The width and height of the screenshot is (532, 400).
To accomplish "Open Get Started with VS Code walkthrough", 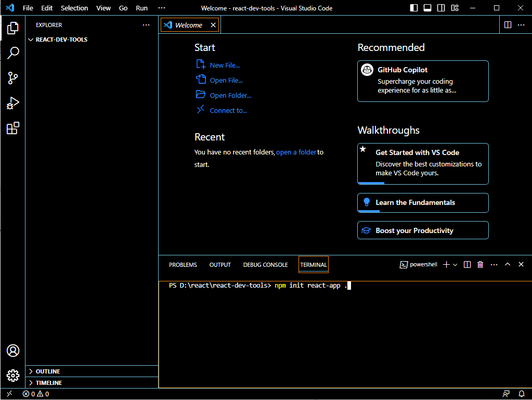I will (423, 164).
